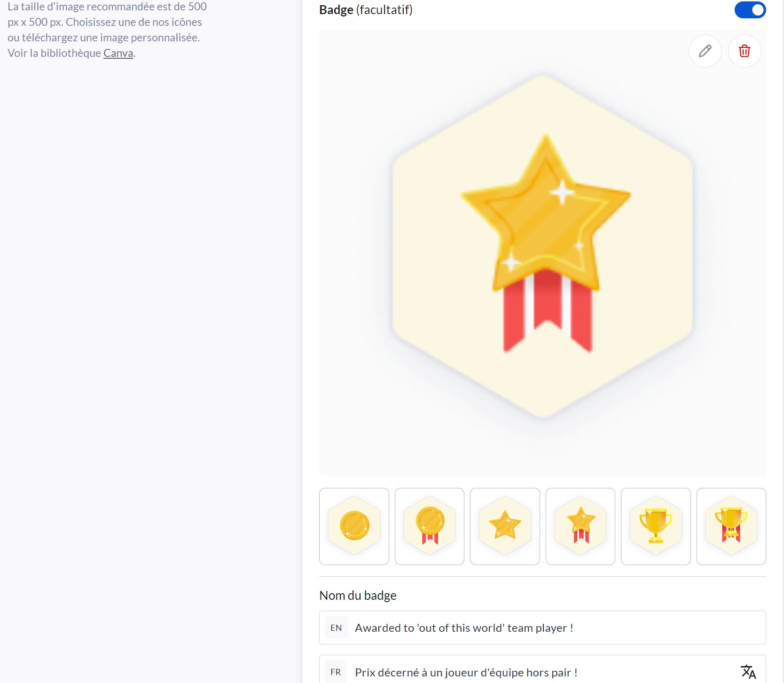The width and height of the screenshot is (784, 683).
Task: Select the trophy with red ribbon badge
Action: coord(731,526)
